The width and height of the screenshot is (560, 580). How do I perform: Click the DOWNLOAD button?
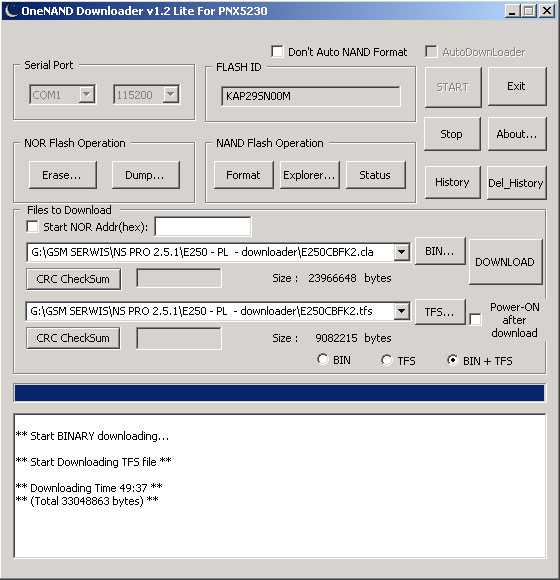(506, 262)
